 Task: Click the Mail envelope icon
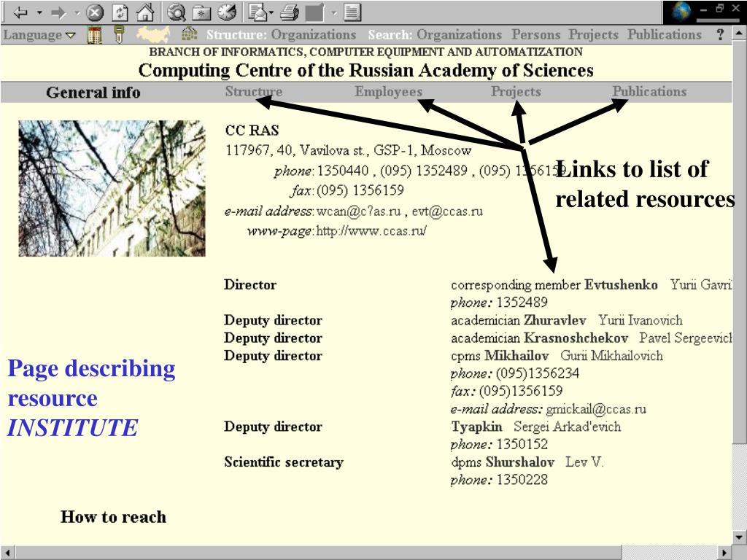258,12
